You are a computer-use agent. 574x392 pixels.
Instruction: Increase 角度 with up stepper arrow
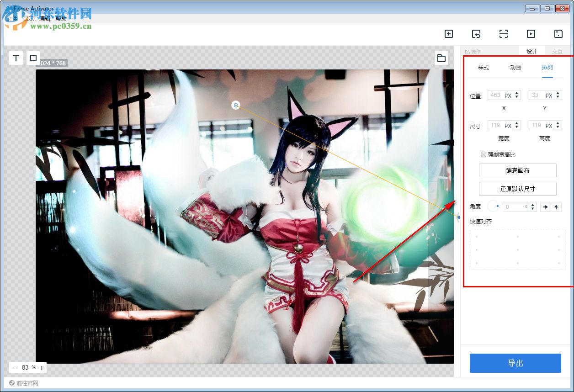coord(533,205)
